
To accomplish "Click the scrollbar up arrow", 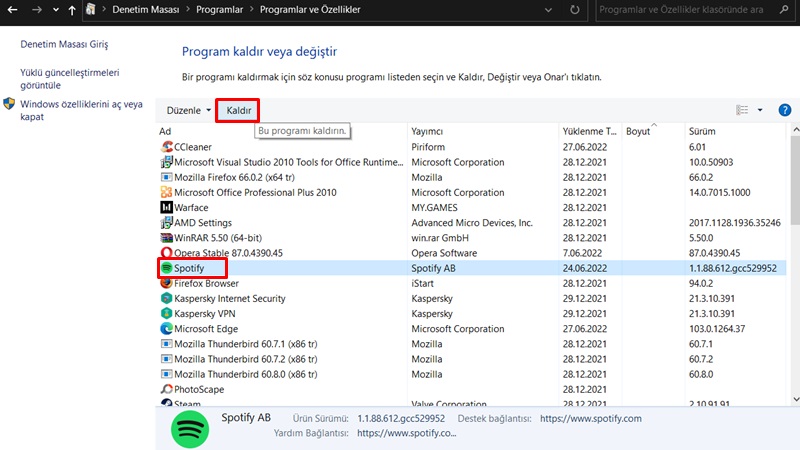I will click(795, 130).
